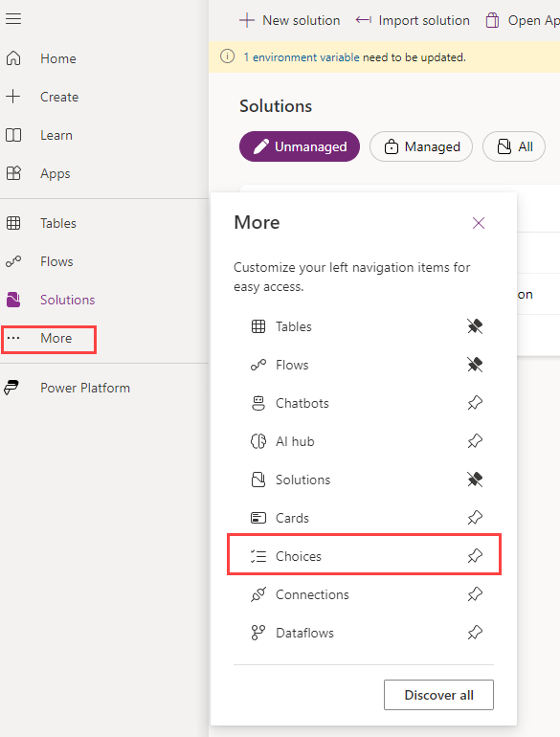Image resolution: width=560 pixels, height=737 pixels.
Task: Click the Power Platform icon
Action: point(11,388)
